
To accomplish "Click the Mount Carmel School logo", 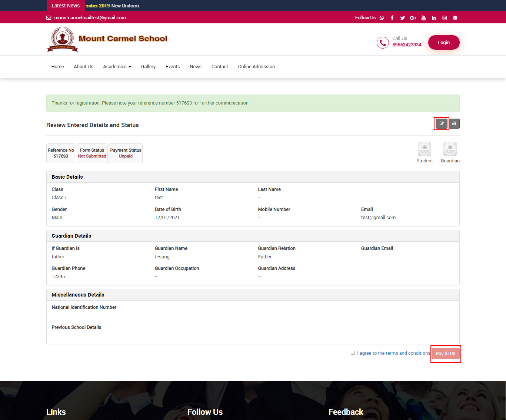I will (x=107, y=39).
